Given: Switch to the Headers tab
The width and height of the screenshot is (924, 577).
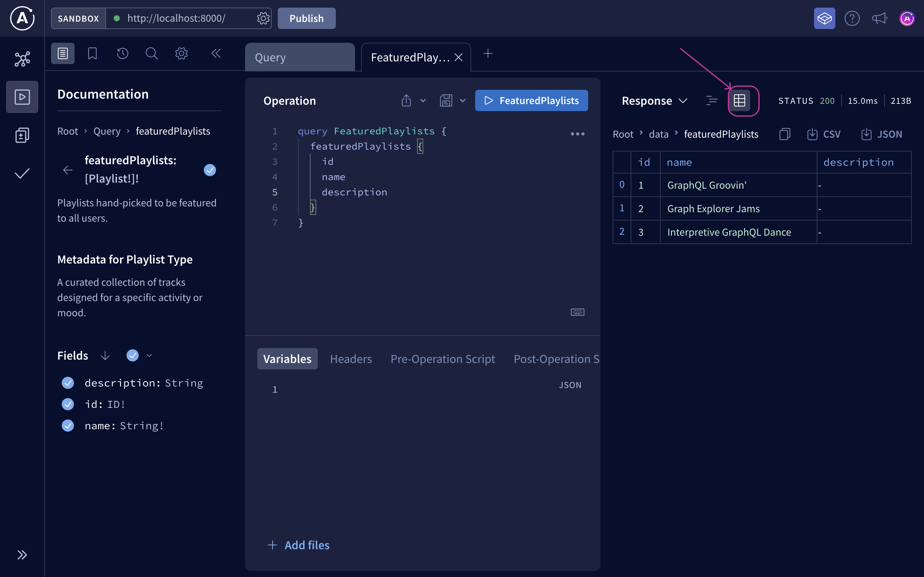Looking at the screenshot, I should [x=351, y=359].
